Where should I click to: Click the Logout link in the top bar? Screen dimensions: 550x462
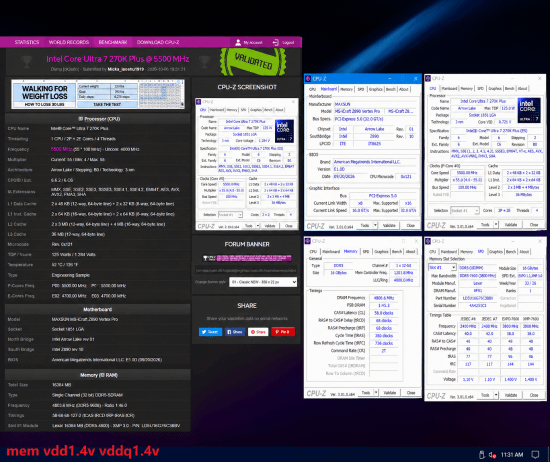tap(288, 43)
